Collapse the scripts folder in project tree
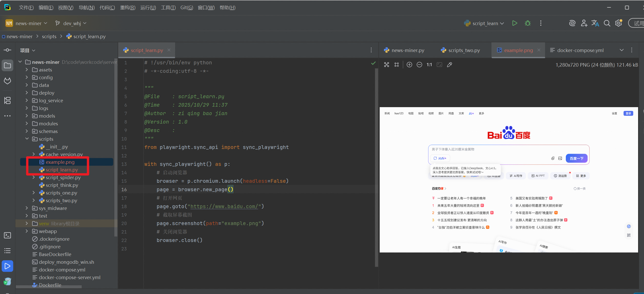 27,139
